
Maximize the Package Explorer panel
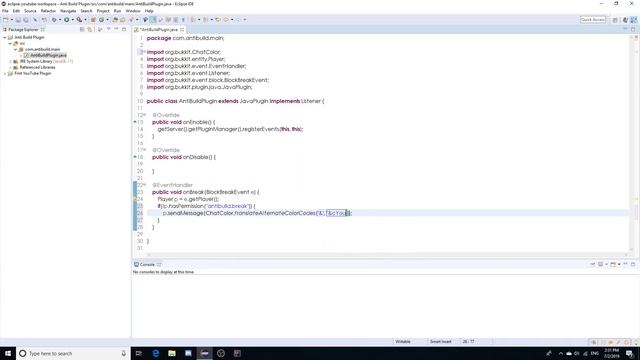pos(124,29)
